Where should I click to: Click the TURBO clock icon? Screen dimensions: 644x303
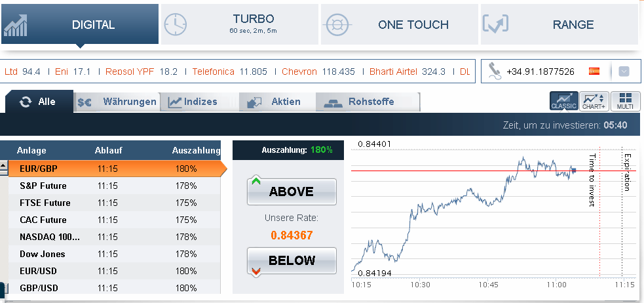(x=176, y=25)
